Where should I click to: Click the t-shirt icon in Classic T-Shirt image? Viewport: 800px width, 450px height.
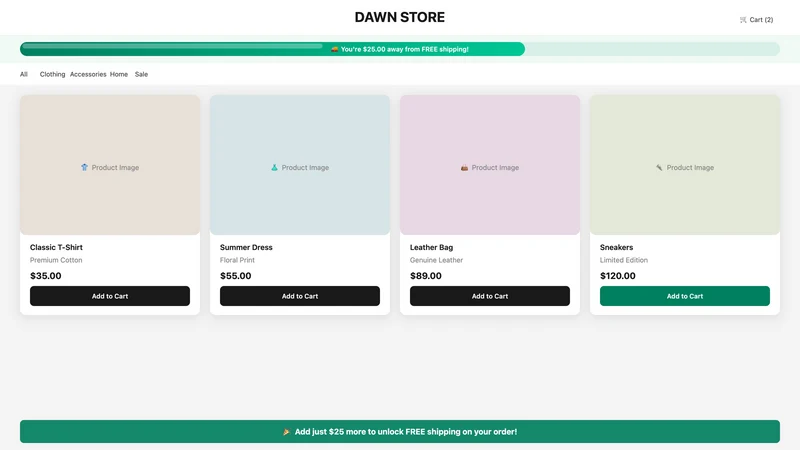[x=84, y=167]
